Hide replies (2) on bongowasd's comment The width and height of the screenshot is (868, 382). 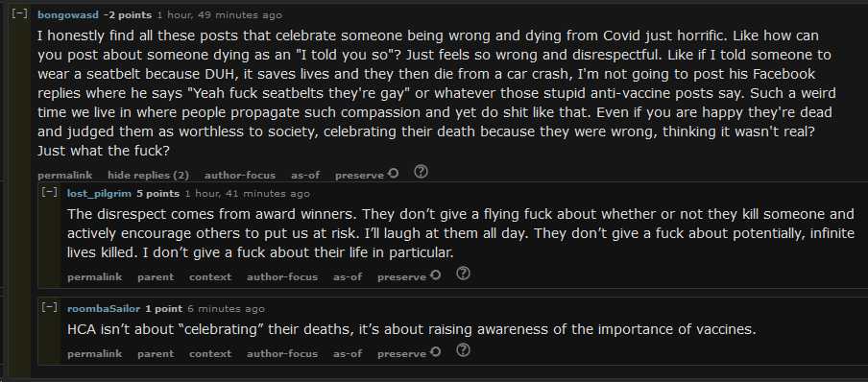(149, 175)
